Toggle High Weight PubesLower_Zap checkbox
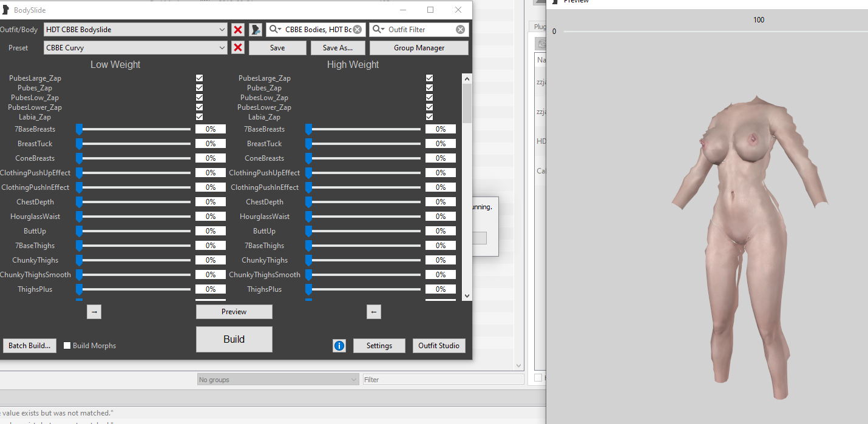This screenshot has width=868, height=424. tap(430, 107)
